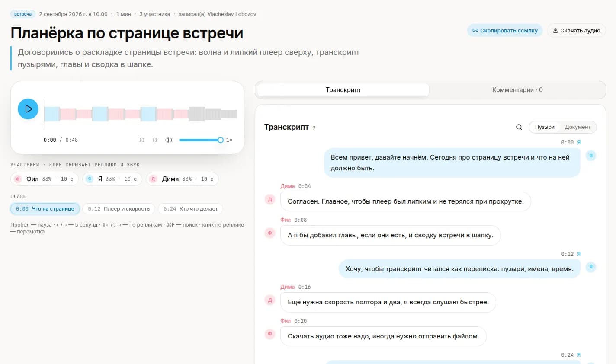Copy the meeting link
The image size is (616, 364).
click(505, 30)
